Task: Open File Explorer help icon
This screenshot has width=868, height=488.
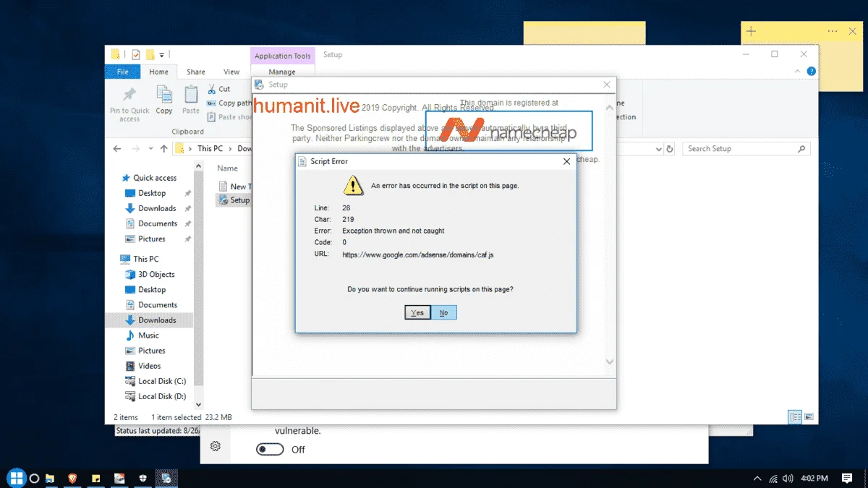Action: (x=811, y=72)
